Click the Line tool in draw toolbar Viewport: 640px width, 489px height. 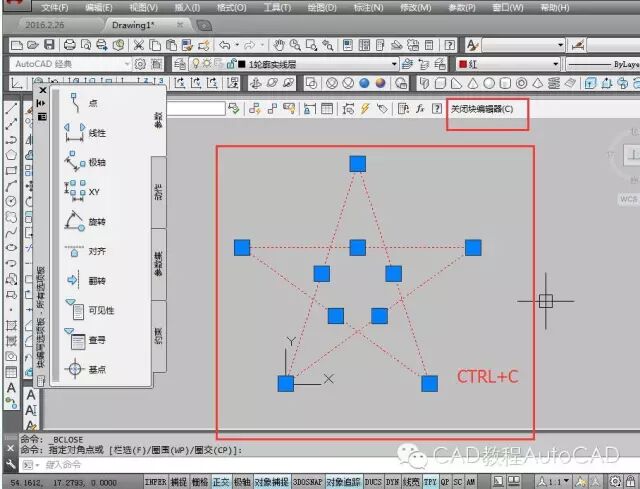(x=11, y=108)
